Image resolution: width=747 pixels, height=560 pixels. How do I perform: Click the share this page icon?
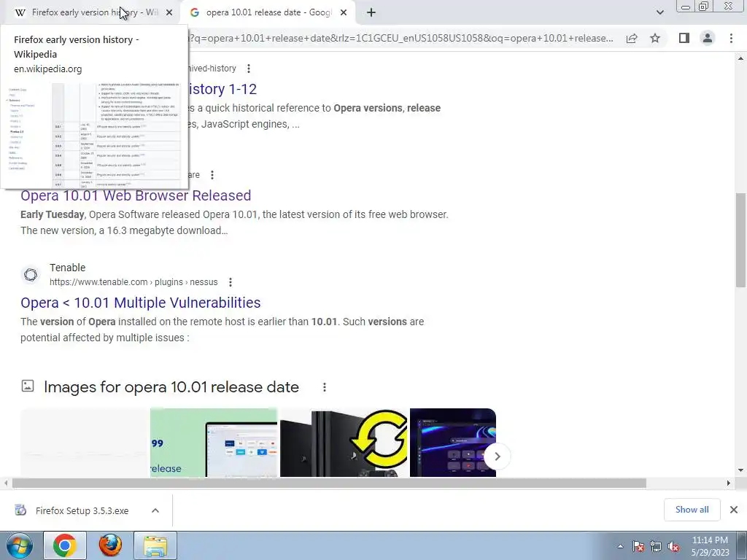[632, 38]
